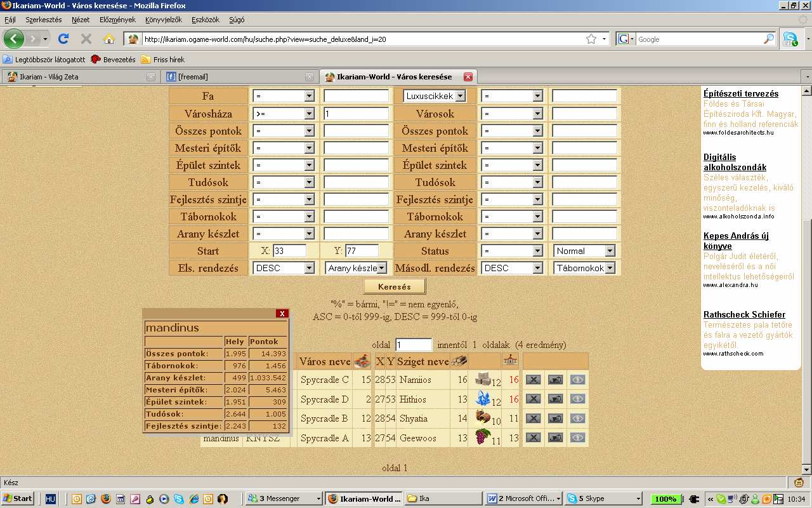Viewport: 812px width, 508px height.
Task: Click the Firefox icon in the quick launch bar
Action: click(x=105, y=499)
